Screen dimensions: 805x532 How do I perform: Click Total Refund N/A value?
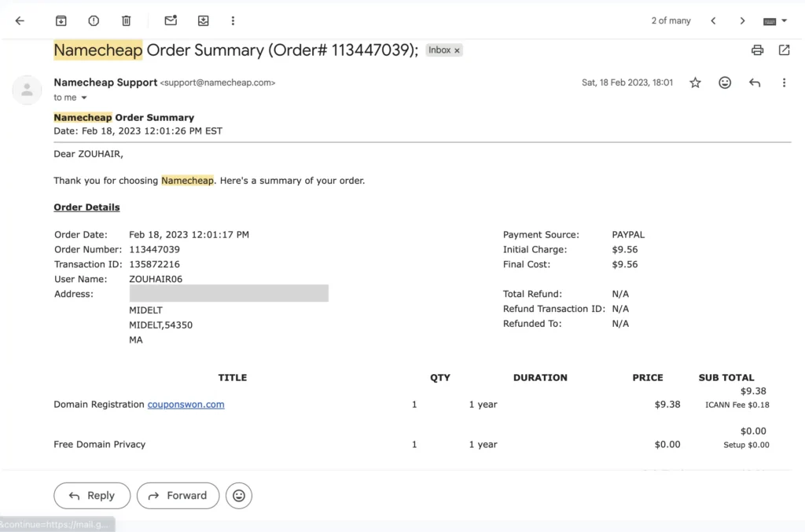coord(620,294)
